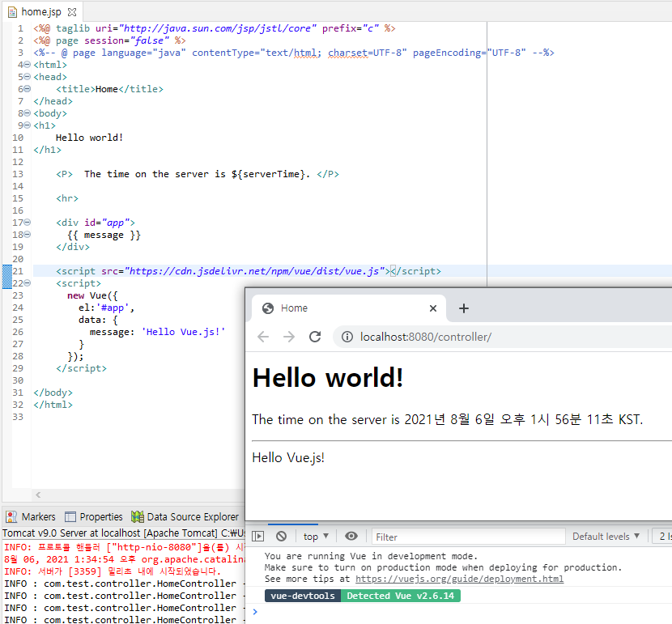Collapse the fold marker at line 18

(27, 234)
